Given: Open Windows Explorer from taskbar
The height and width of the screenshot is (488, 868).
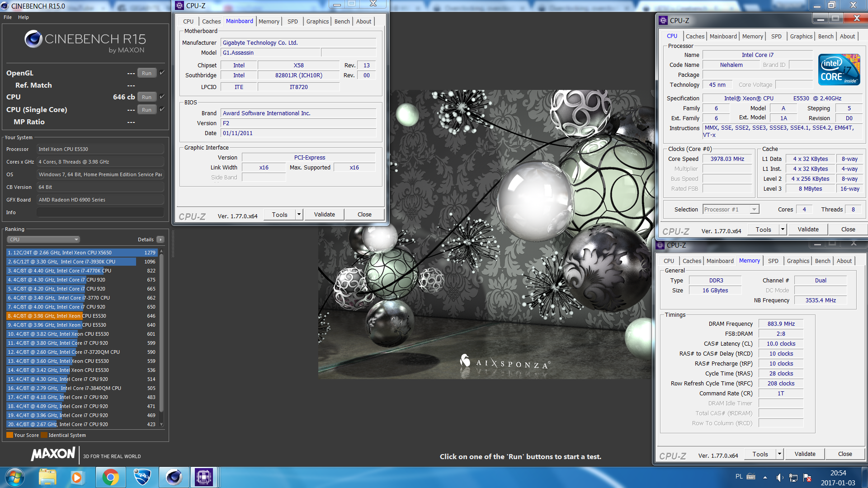Looking at the screenshot, I should 47,477.
